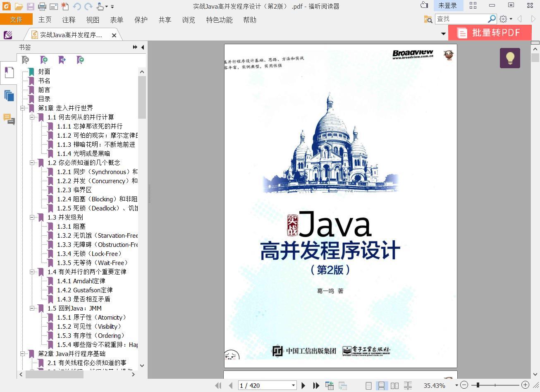Click the zoom in plus button

pyautogui.click(x=525, y=385)
